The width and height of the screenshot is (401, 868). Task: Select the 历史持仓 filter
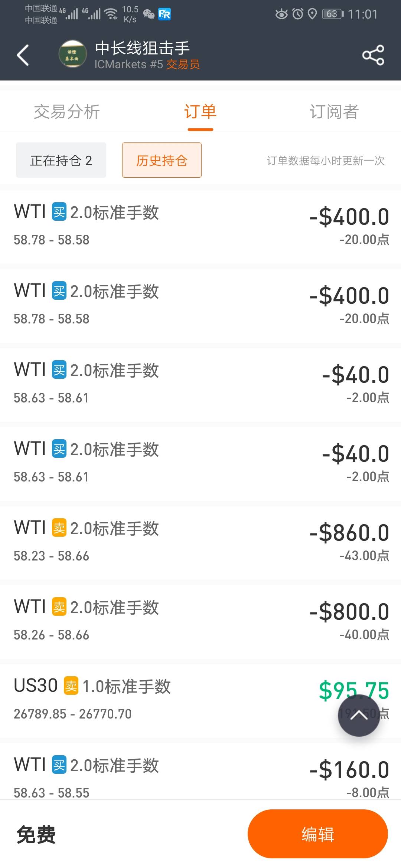(x=162, y=160)
